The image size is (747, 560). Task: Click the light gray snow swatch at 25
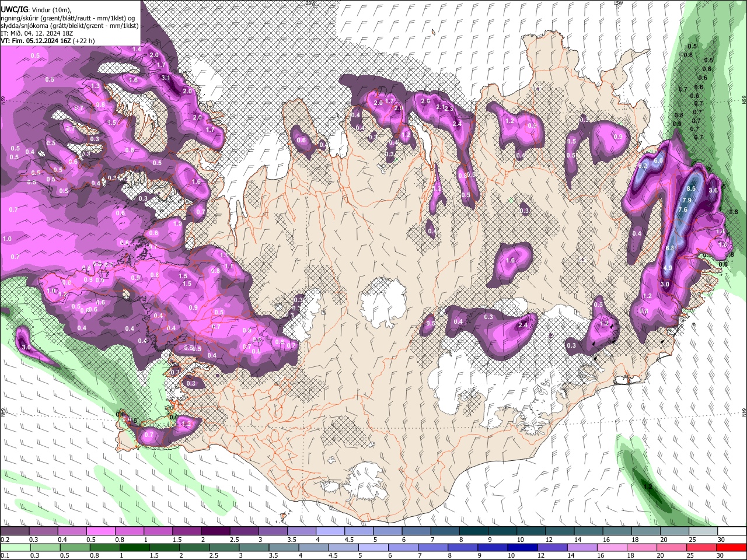[x=703, y=531]
